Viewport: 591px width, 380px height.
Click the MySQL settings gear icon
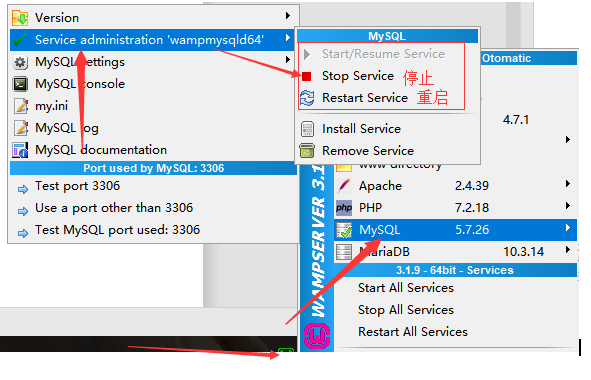pyautogui.click(x=20, y=62)
